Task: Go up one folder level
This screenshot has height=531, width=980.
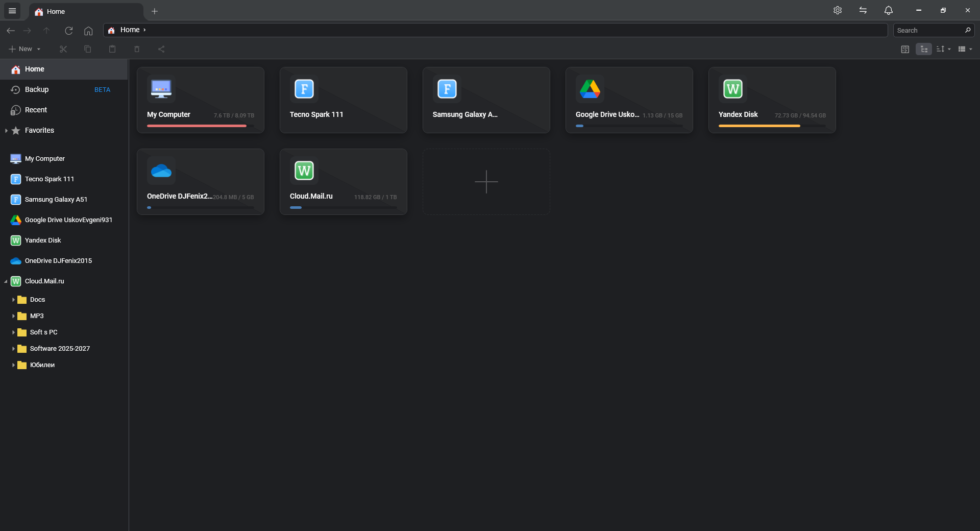Action: 46,31
